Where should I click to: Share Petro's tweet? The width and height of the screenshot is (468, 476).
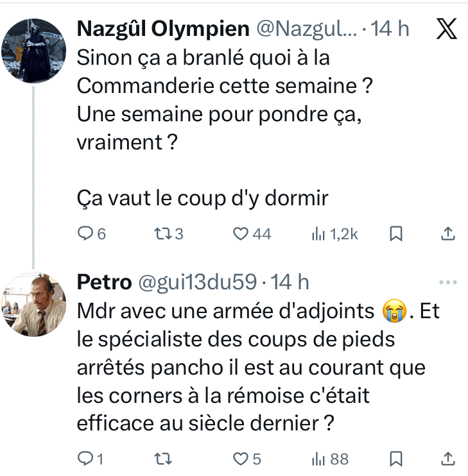coord(449,459)
